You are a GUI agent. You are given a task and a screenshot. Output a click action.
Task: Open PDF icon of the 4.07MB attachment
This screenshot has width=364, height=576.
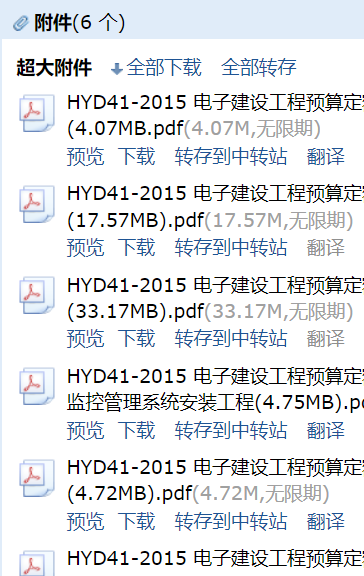[x=37, y=113]
